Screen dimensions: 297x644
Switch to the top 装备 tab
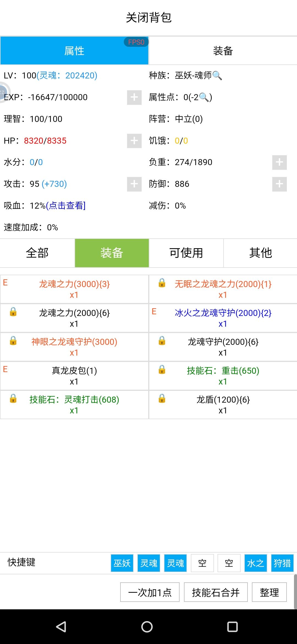coord(223,51)
